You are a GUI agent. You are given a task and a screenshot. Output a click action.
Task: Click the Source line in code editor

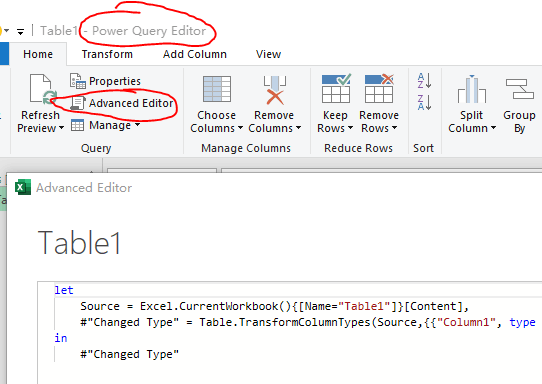[x=274, y=306]
